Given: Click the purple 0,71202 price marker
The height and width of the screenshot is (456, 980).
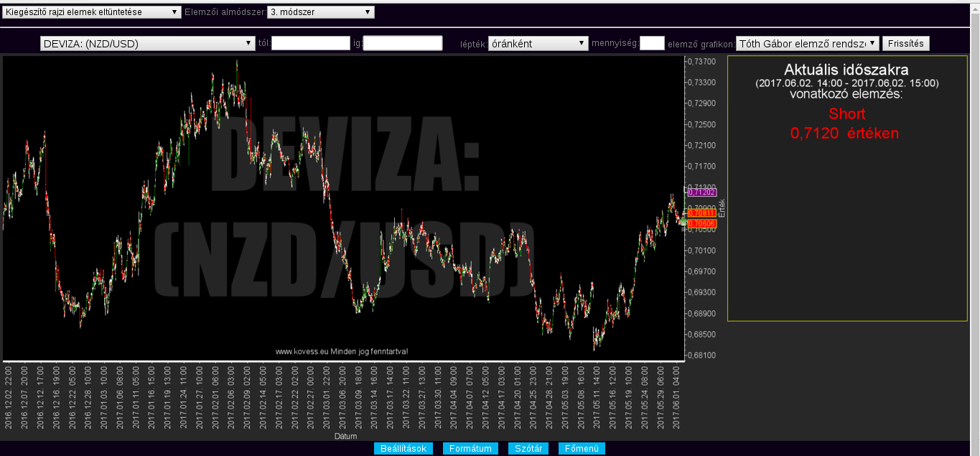Looking at the screenshot, I should click(x=702, y=192).
